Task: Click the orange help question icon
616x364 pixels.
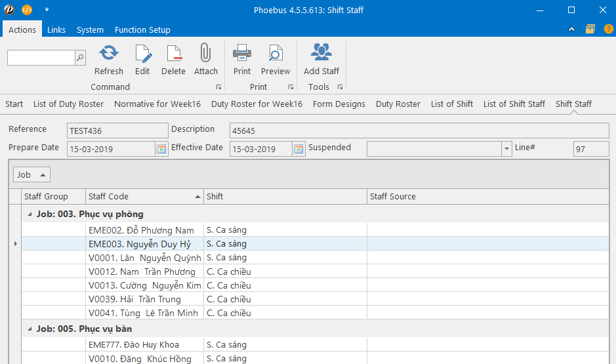Action: click(x=608, y=29)
